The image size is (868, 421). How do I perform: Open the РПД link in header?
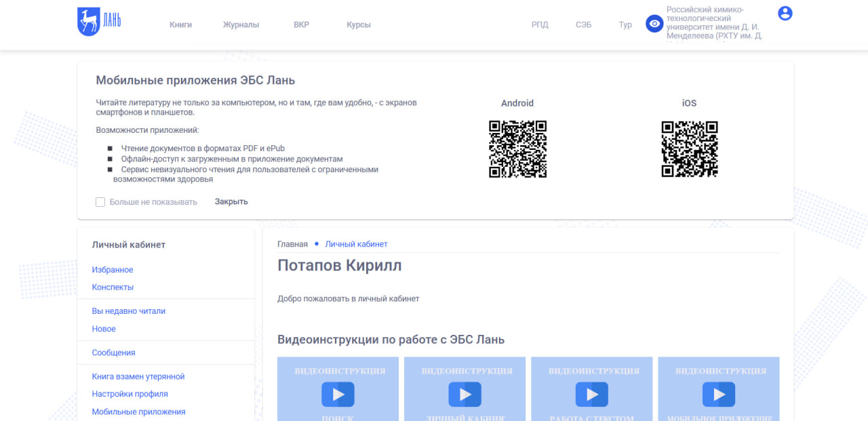coord(540,25)
